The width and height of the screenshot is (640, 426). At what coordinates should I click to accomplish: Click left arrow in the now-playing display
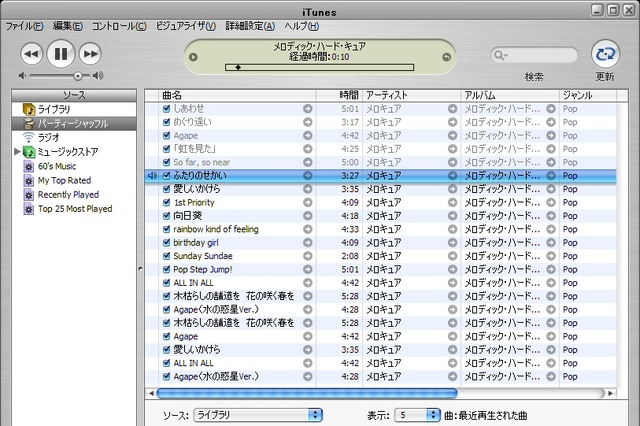[193, 57]
